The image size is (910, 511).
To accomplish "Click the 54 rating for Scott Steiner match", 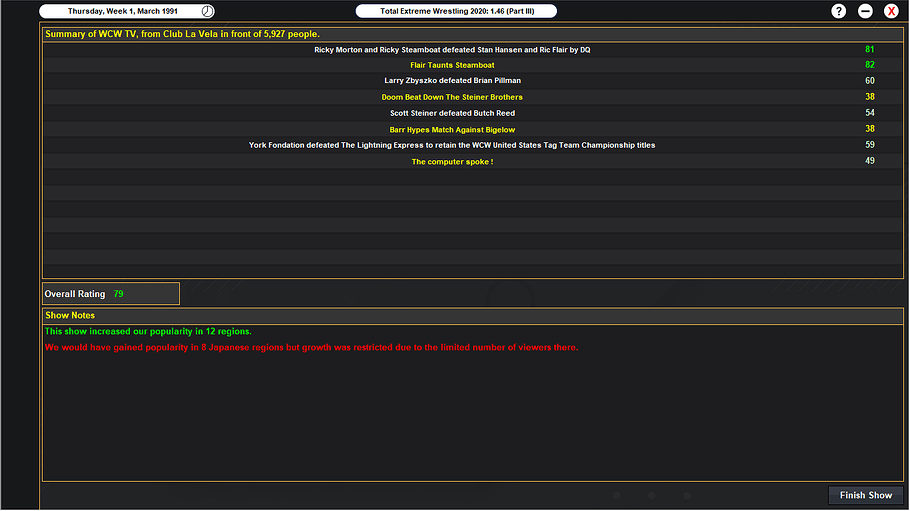I will point(869,113).
